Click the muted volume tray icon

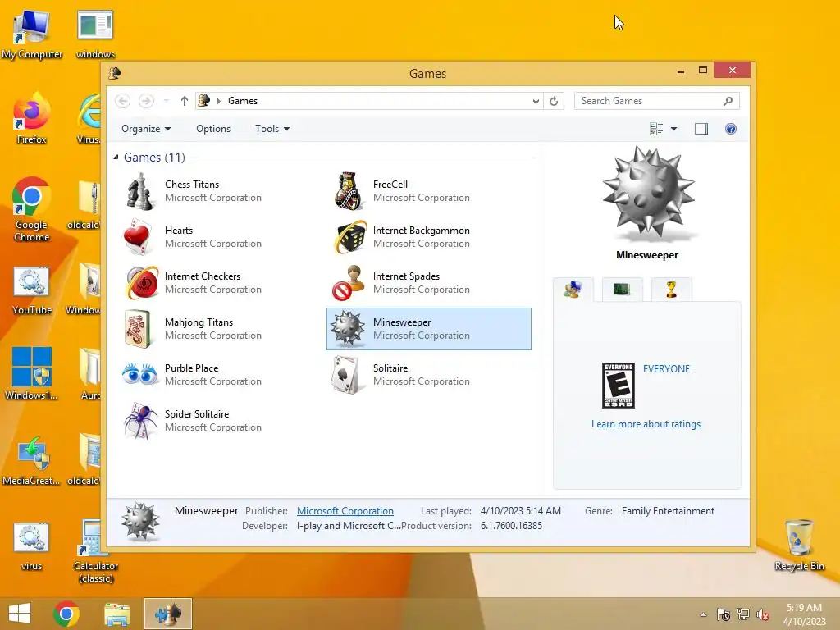coord(763,614)
